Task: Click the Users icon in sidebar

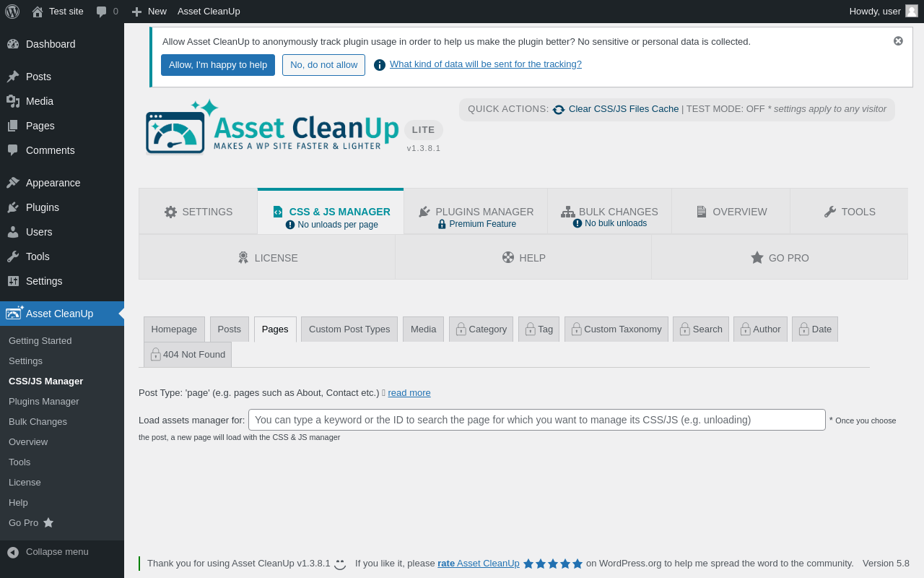Action: coord(13,232)
